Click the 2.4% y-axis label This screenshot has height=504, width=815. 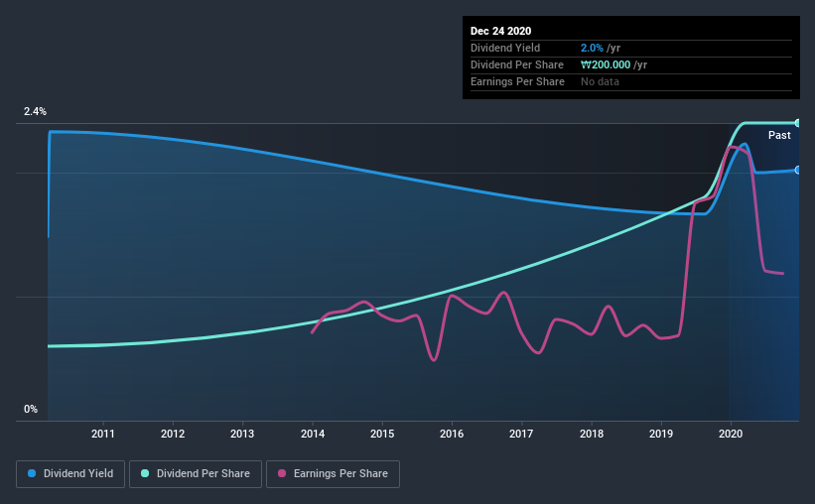click(x=35, y=111)
